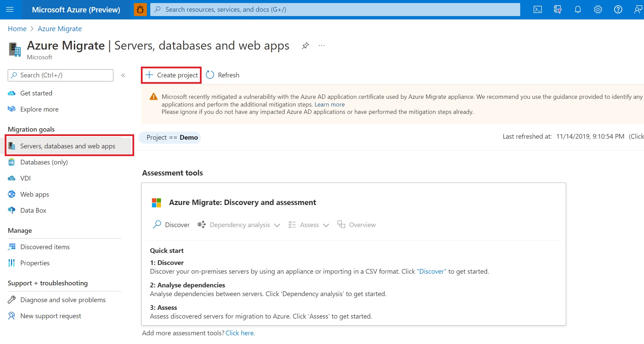Click the sidebar Search (Ctrl+/) field

coord(60,75)
